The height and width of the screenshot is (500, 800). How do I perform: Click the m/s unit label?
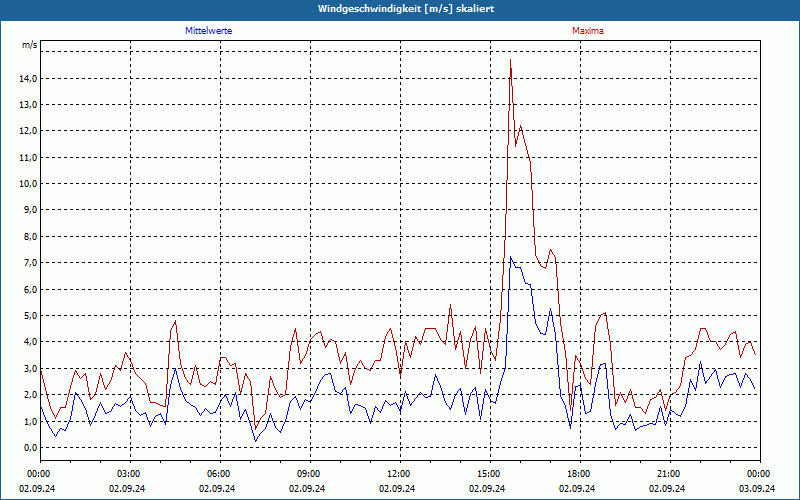30,45
